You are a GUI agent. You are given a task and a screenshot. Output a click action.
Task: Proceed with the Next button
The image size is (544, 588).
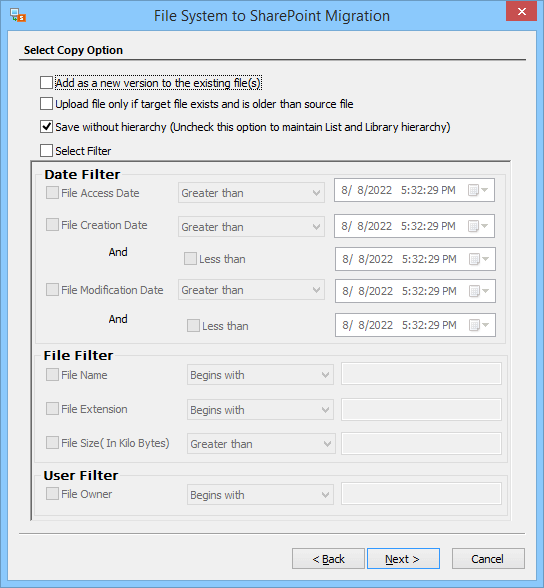point(403,559)
